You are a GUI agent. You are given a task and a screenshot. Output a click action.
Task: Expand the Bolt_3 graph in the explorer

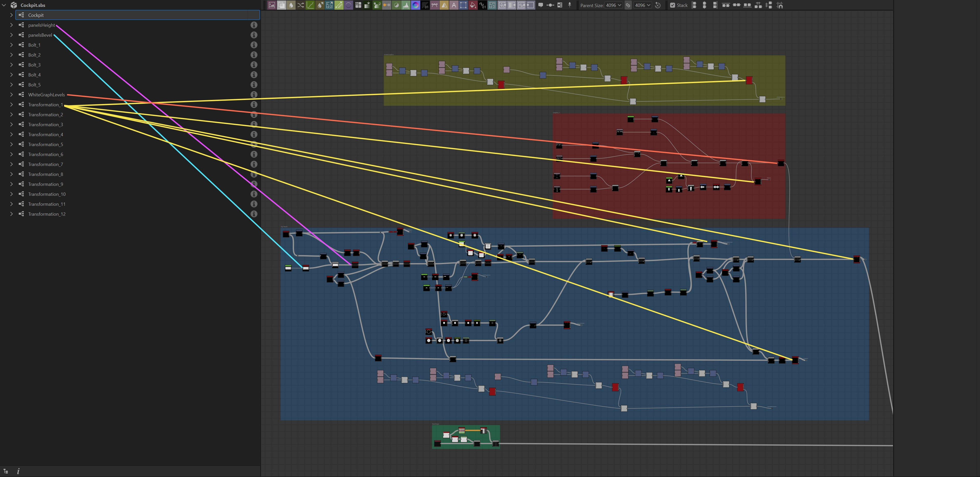tap(11, 65)
